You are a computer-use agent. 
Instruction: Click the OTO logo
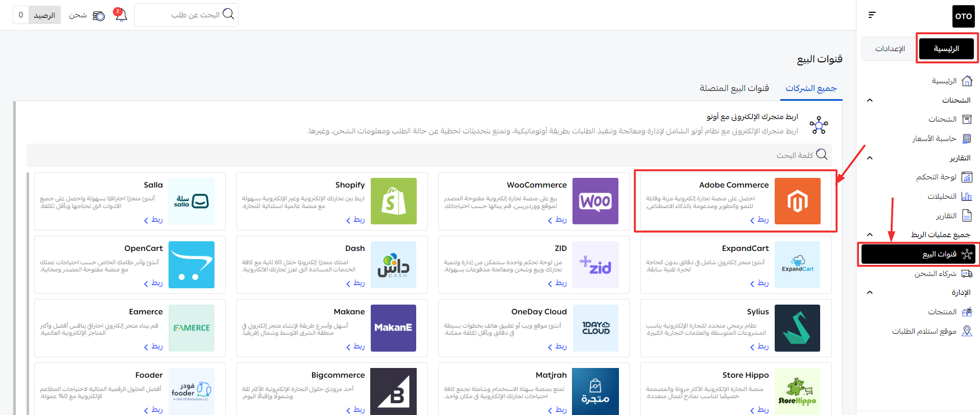pos(963,16)
